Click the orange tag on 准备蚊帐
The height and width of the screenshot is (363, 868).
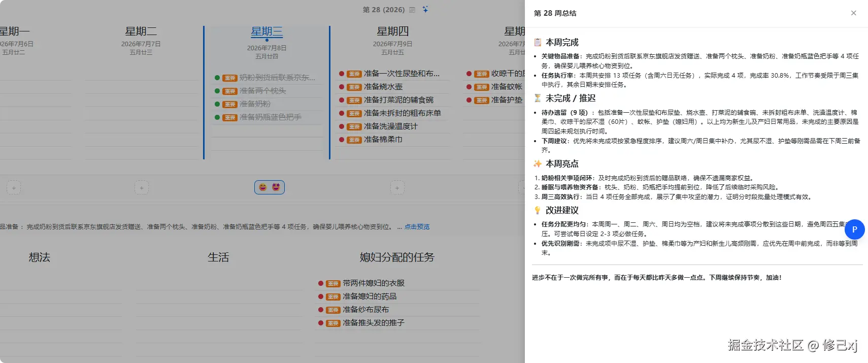click(482, 87)
